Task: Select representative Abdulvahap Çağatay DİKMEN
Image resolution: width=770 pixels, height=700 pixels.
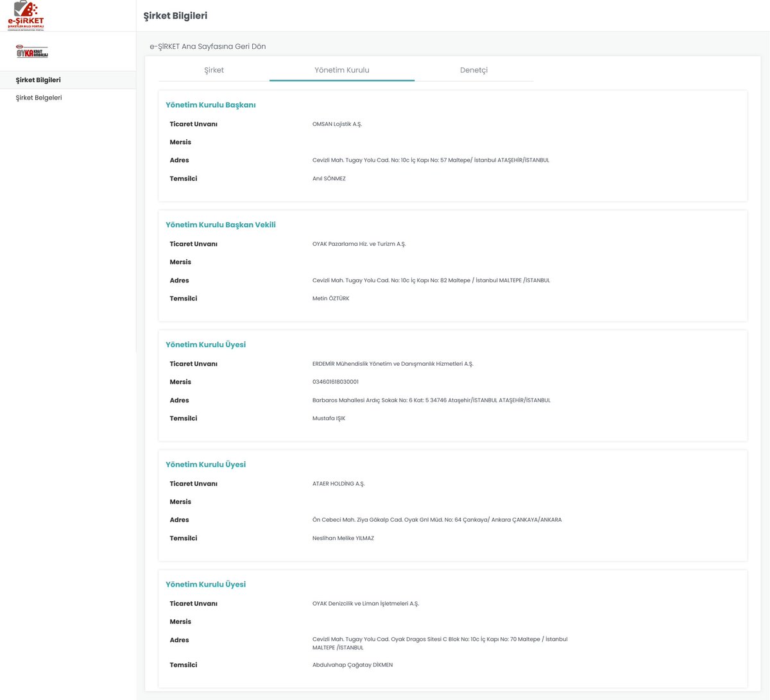Action: point(352,665)
